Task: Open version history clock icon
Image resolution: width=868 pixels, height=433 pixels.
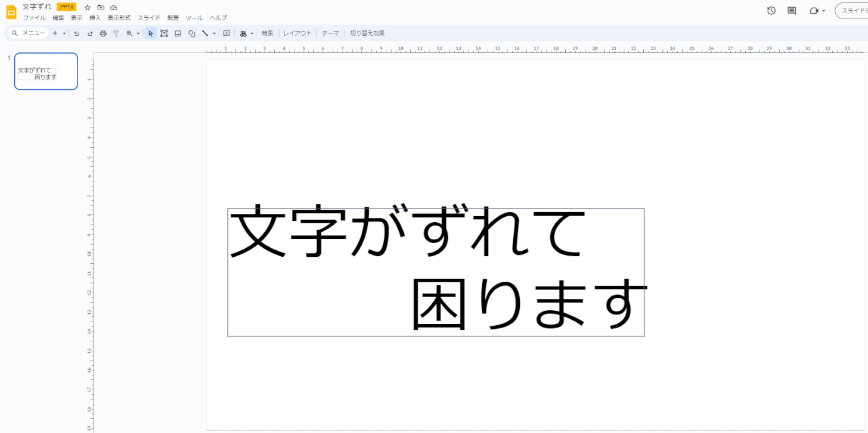Action: (x=771, y=11)
